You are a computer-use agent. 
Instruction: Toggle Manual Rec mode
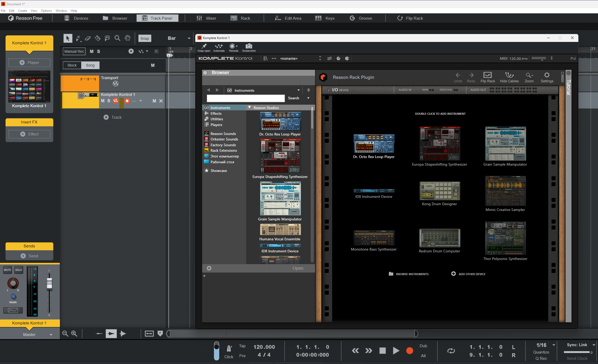tap(74, 51)
